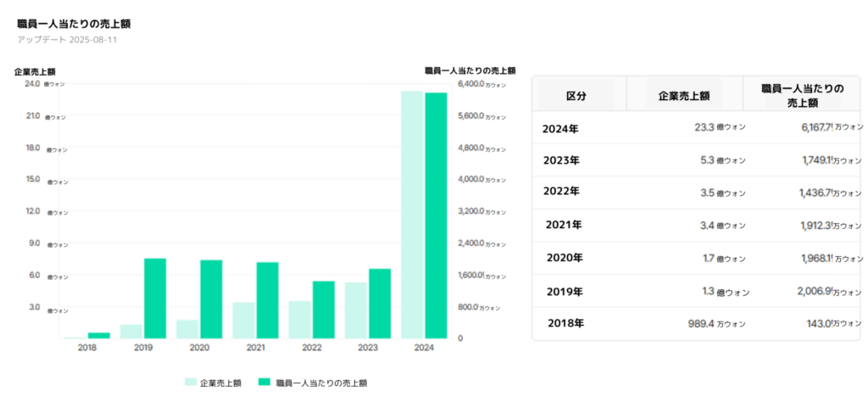Select the 区分 column header in the table
This screenshot has width=868, height=397.
(576, 96)
